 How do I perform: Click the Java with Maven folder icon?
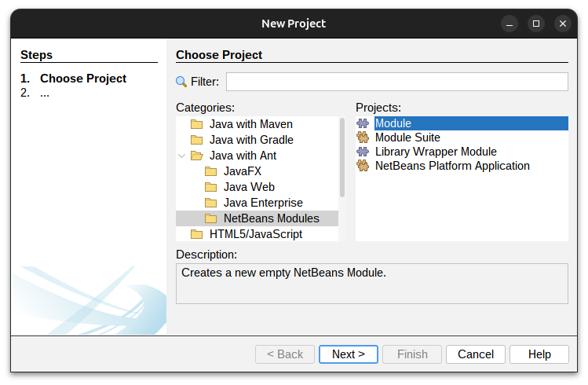[196, 124]
